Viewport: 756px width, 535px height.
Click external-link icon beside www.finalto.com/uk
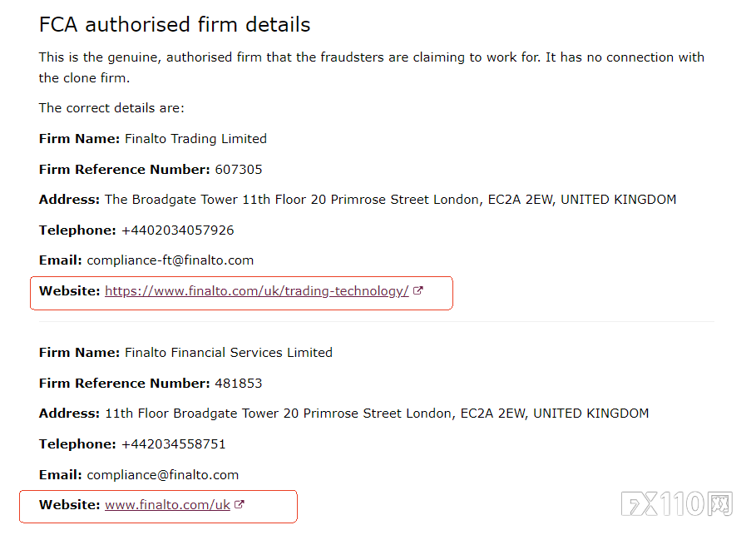[240, 505]
